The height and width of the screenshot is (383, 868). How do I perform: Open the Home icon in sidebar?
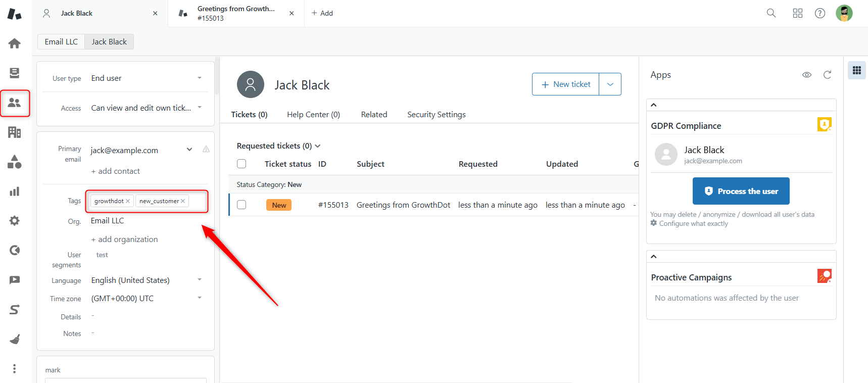[15, 43]
